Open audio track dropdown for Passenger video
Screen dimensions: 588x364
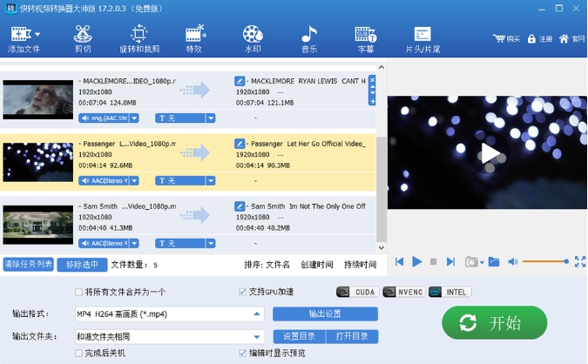pos(134,180)
